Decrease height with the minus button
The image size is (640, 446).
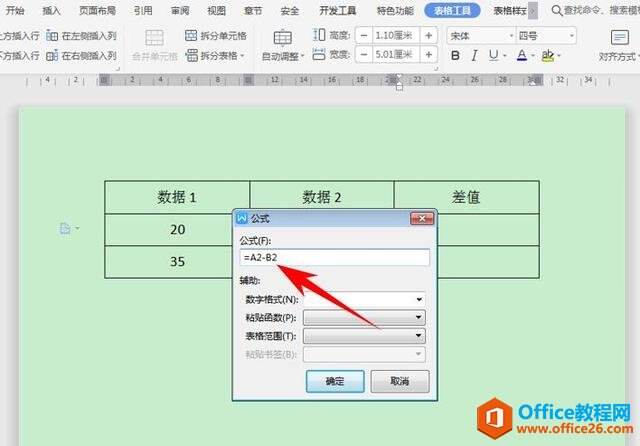click(x=364, y=36)
